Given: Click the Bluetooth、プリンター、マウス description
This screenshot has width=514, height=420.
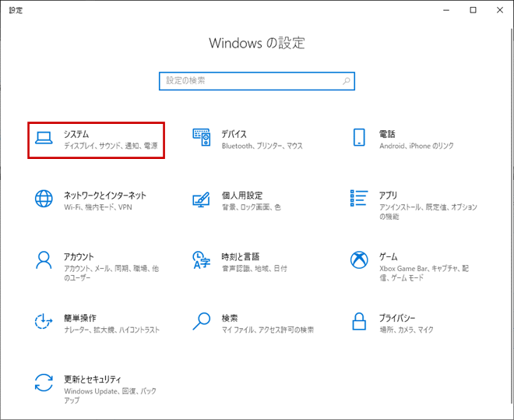Looking at the screenshot, I should point(262,146).
